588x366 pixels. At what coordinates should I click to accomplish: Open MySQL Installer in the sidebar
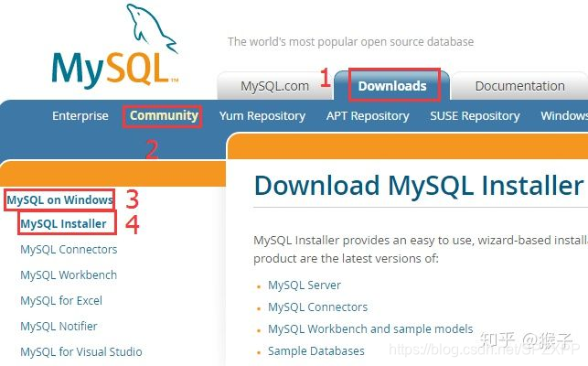point(63,224)
